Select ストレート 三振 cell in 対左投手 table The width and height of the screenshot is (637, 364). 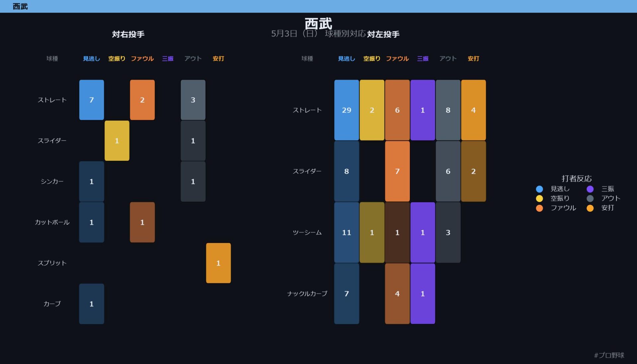(x=423, y=110)
